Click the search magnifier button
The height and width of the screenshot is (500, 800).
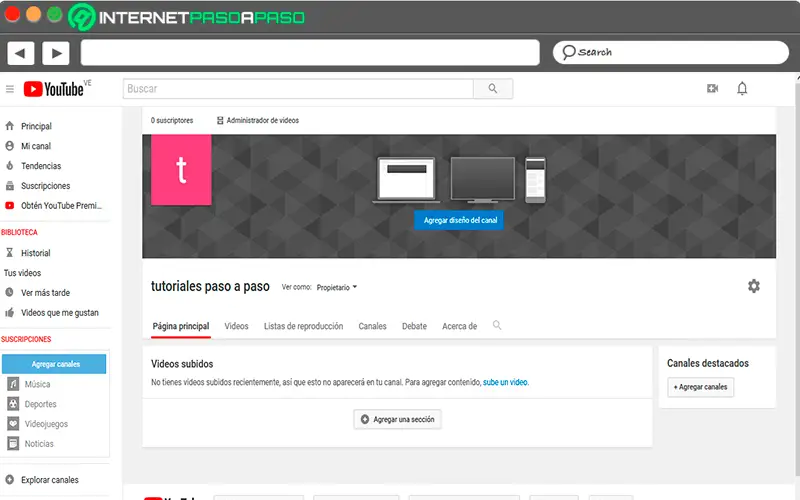(493, 89)
